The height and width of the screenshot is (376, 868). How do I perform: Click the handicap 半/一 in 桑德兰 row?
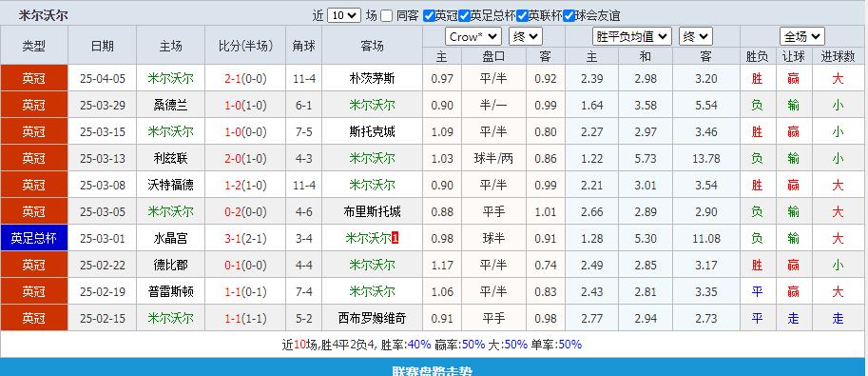coord(493,106)
